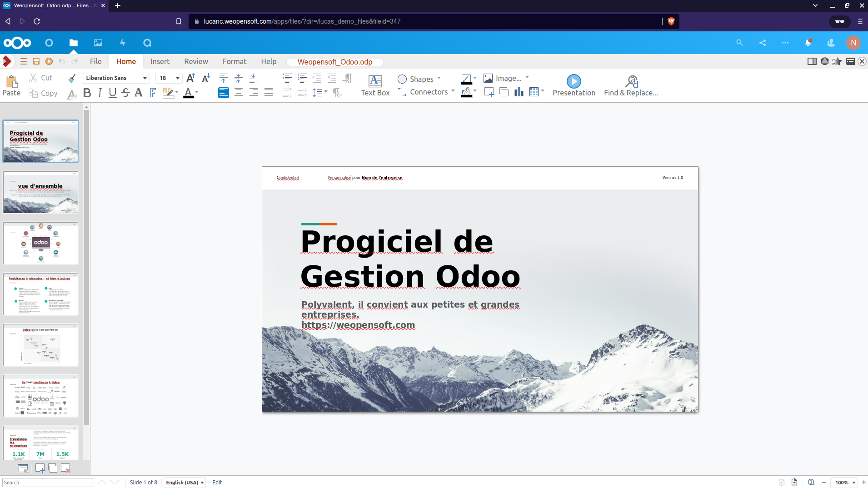Toggle align right
Screen dimensions: 868x488
[x=253, y=93]
